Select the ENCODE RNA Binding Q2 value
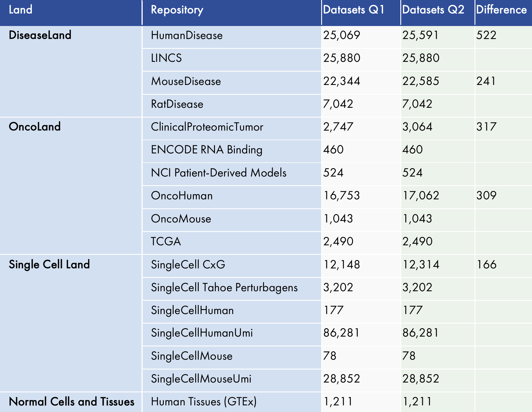This screenshot has width=532, height=412. click(412, 150)
